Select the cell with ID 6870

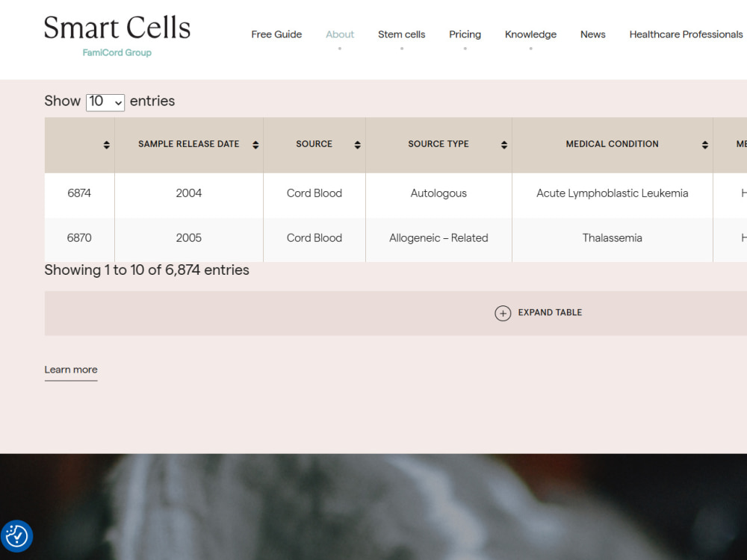(x=79, y=238)
